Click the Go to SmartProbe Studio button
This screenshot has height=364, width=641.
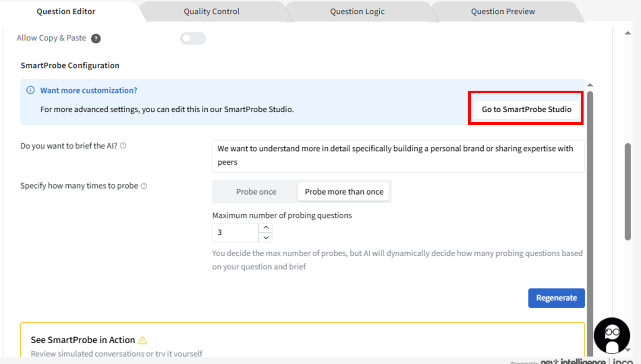[x=526, y=109]
